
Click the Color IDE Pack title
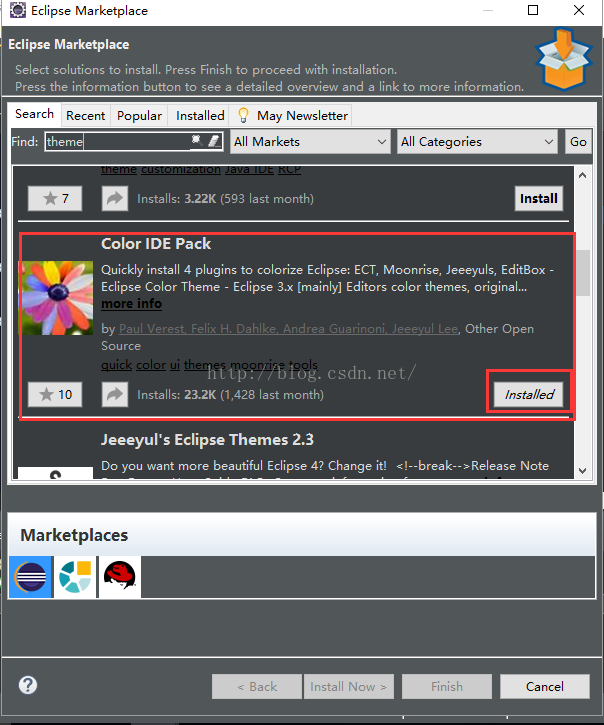156,244
